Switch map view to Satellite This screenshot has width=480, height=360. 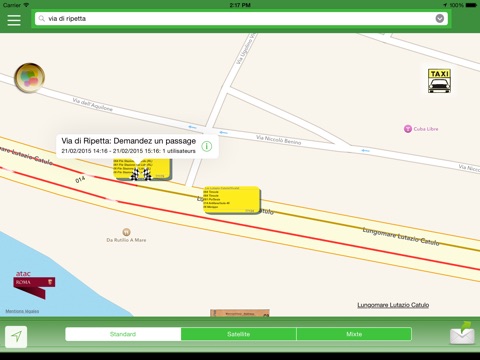pyautogui.click(x=239, y=334)
